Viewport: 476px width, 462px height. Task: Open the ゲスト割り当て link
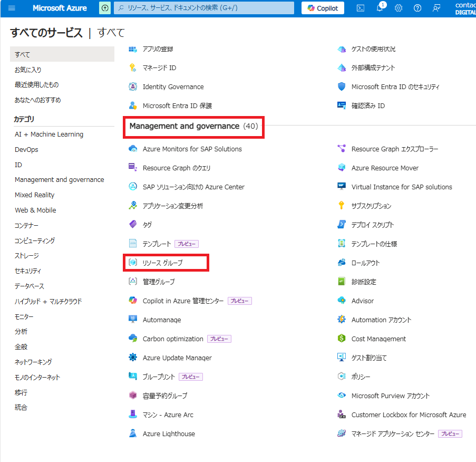(x=369, y=358)
